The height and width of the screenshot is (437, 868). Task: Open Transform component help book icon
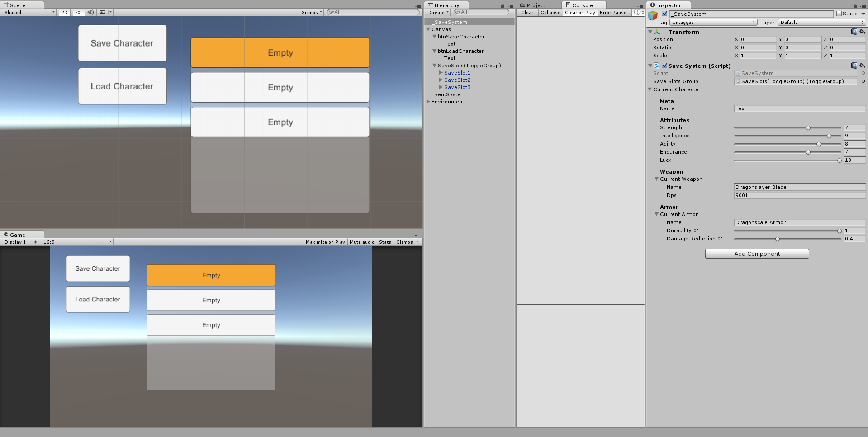(x=854, y=32)
